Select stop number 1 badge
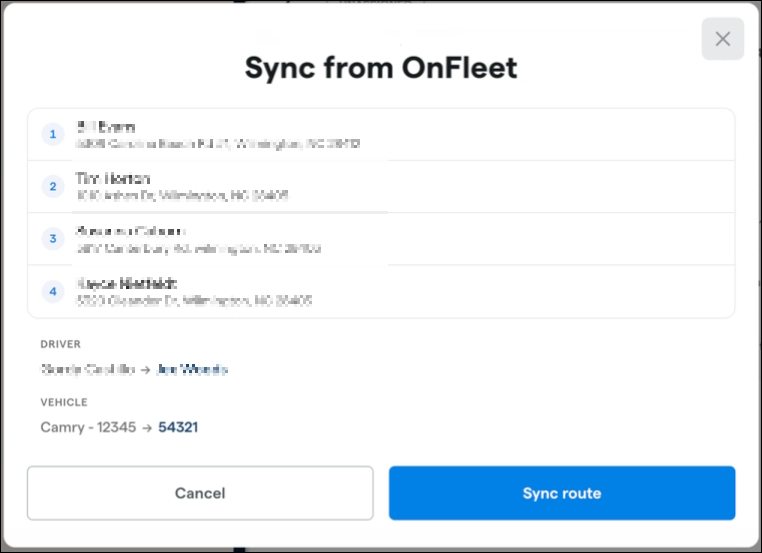 pyautogui.click(x=53, y=134)
